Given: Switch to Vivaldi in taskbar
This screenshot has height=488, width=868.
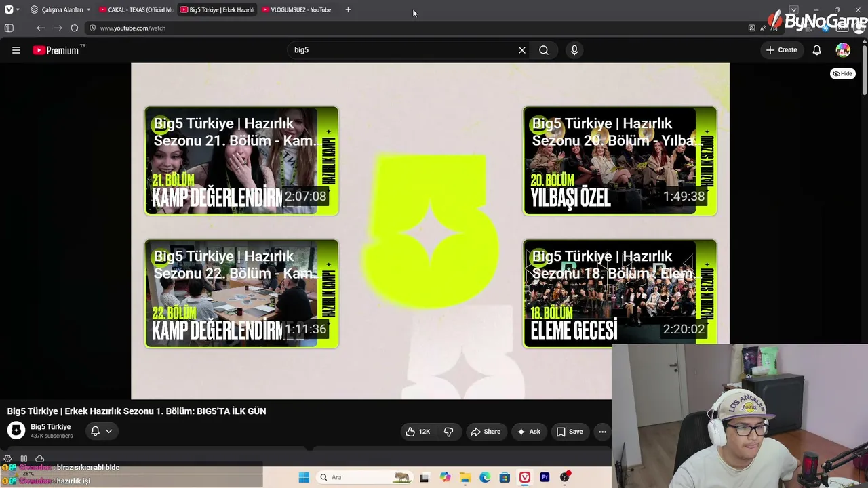Looking at the screenshot, I should [x=525, y=477].
